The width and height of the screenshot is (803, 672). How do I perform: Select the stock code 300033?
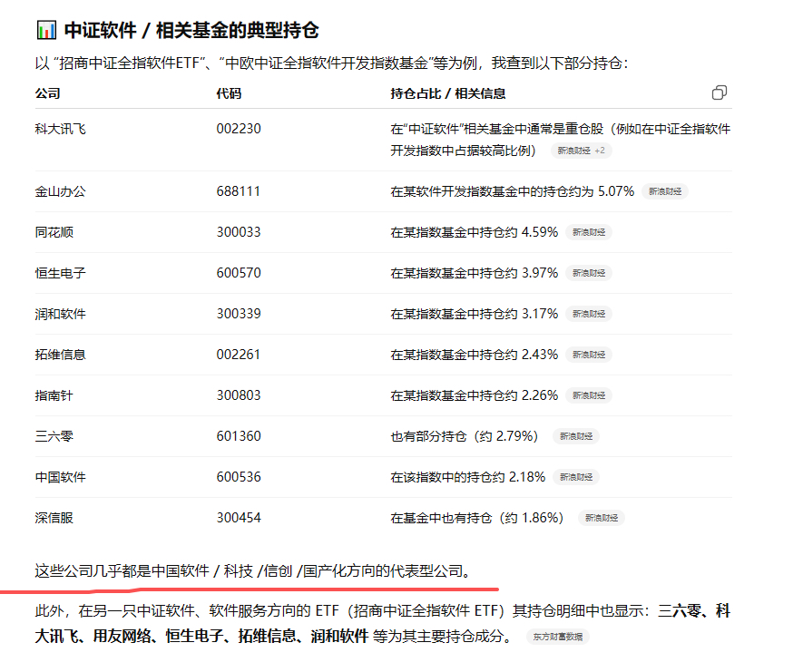pyautogui.click(x=239, y=232)
